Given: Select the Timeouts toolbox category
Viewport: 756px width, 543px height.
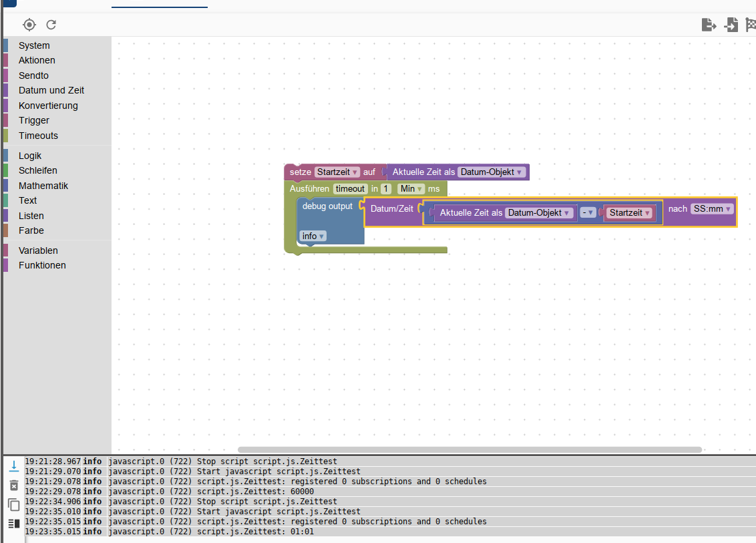Looking at the screenshot, I should tap(38, 136).
